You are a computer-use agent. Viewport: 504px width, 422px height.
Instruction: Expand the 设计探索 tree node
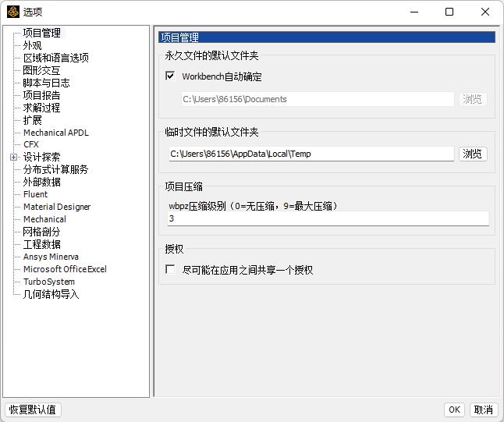[x=13, y=157]
